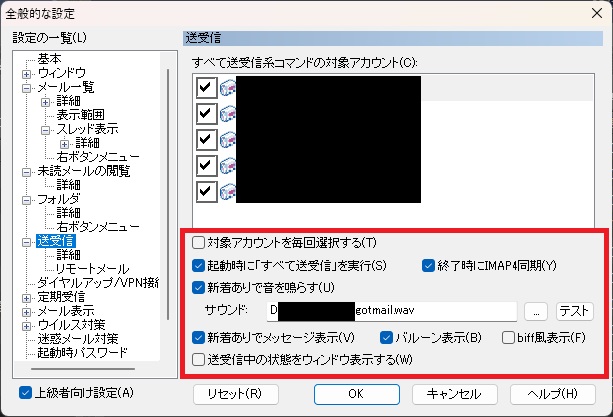
Task: Expand the ウイルス対策 tree node
Action: pos(26,326)
